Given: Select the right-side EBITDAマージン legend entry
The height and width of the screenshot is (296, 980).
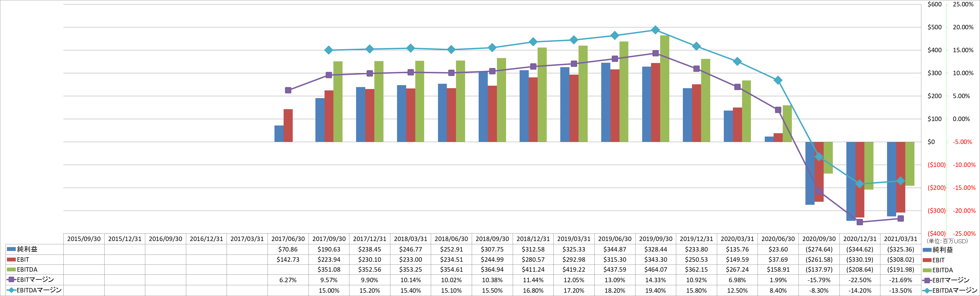Looking at the screenshot, I should pyautogui.click(x=950, y=290).
